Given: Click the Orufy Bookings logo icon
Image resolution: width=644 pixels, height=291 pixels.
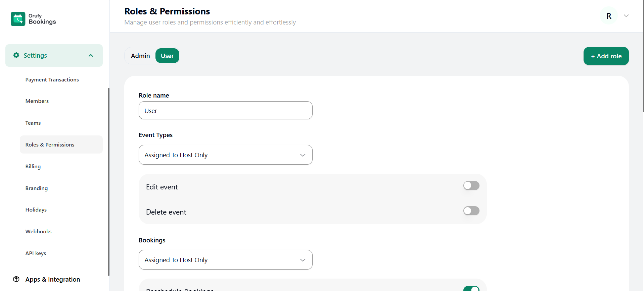Looking at the screenshot, I should tap(18, 19).
